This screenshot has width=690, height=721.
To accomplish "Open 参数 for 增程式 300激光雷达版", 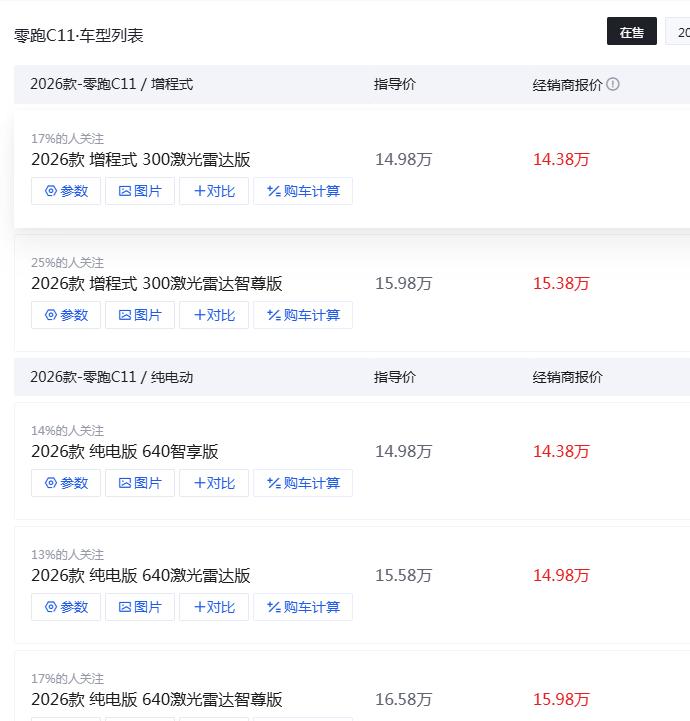I will (66, 191).
